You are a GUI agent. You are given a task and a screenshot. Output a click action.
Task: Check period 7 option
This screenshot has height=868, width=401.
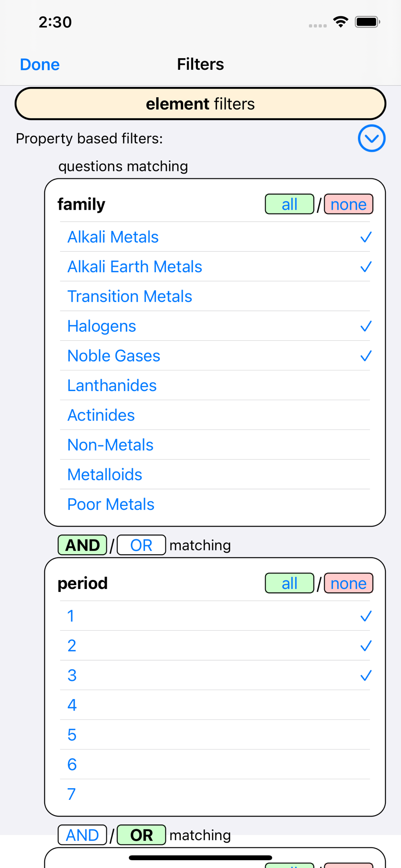pos(215,794)
